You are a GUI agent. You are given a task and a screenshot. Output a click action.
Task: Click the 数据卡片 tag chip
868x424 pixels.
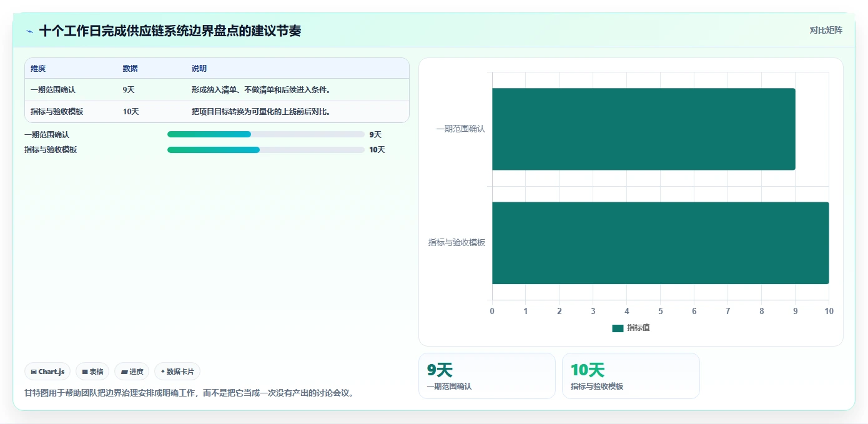(177, 372)
